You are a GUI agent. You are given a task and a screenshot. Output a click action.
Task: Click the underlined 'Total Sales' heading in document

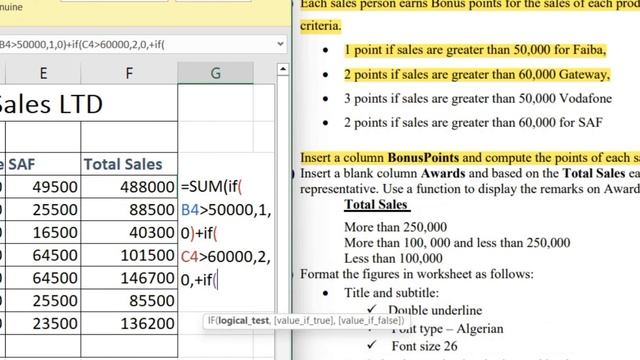[x=376, y=204]
